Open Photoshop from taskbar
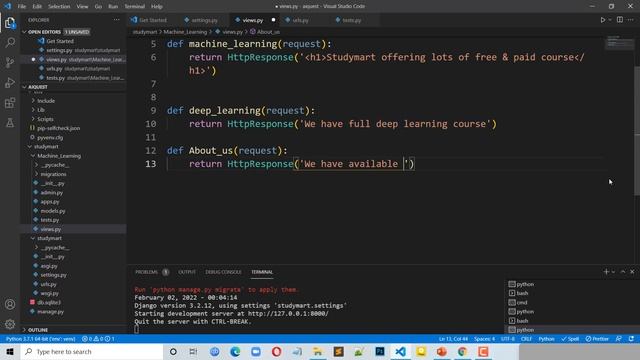Image resolution: width=640 pixels, height=360 pixels. 380,351
